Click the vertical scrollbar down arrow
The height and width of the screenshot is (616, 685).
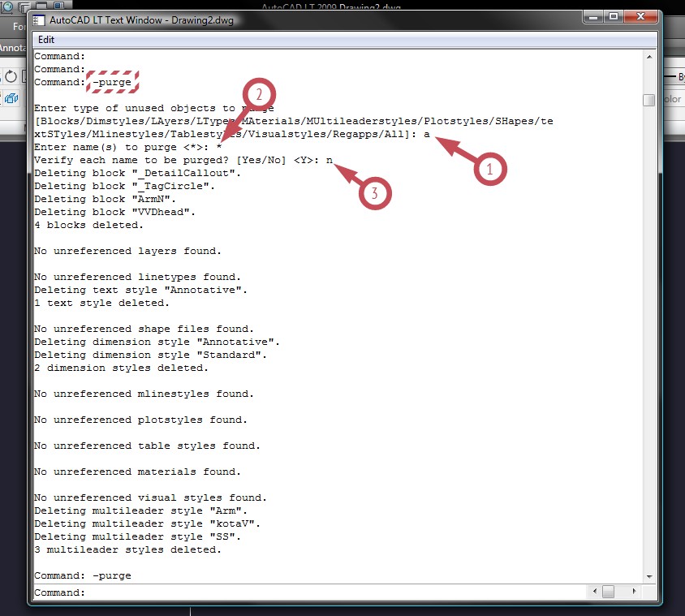coord(649,577)
